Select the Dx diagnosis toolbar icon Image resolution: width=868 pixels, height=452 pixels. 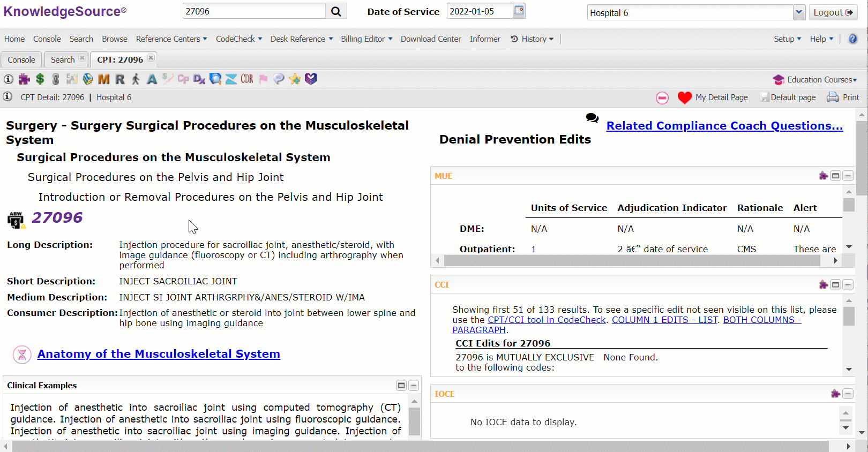(x=199, y=79)
